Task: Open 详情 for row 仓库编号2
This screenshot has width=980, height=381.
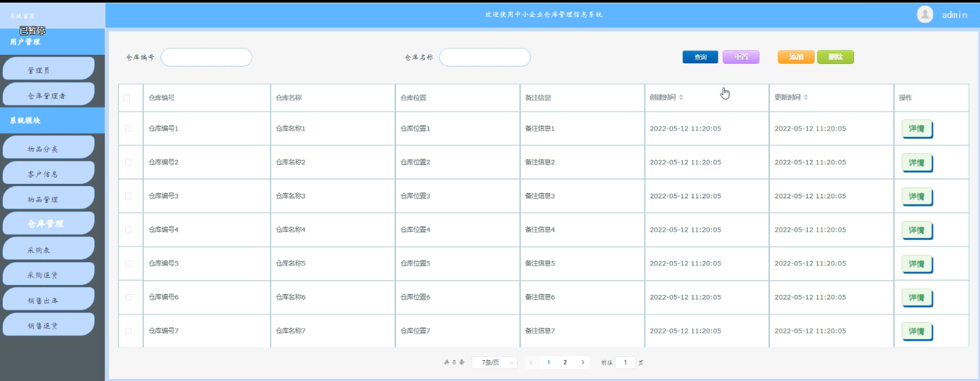Action: point(917,162)
